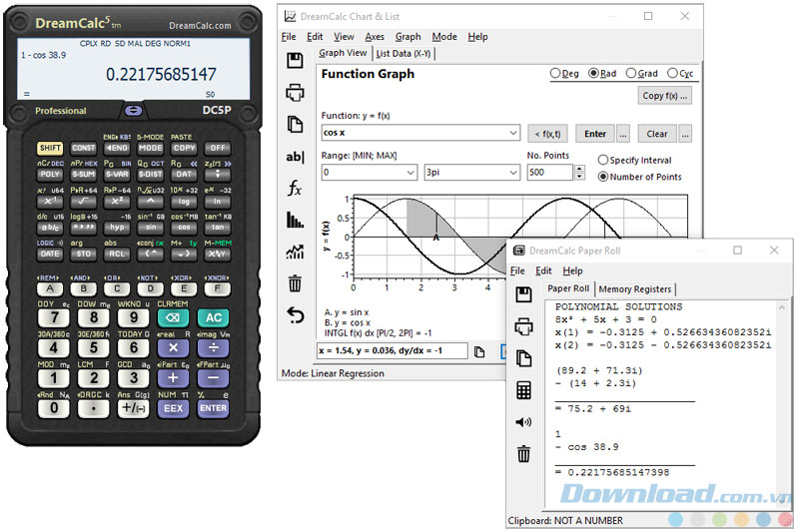
Task: Switch to the Memory Registers tab
Action: click(x=635, y=289)
